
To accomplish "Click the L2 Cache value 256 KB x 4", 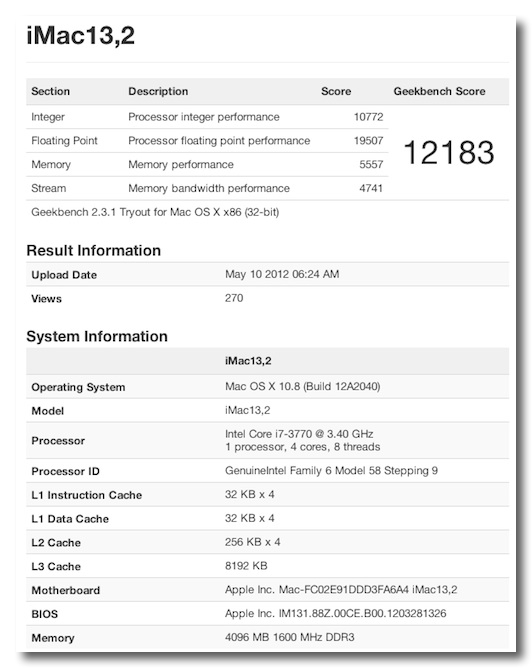I will (253, 542).
